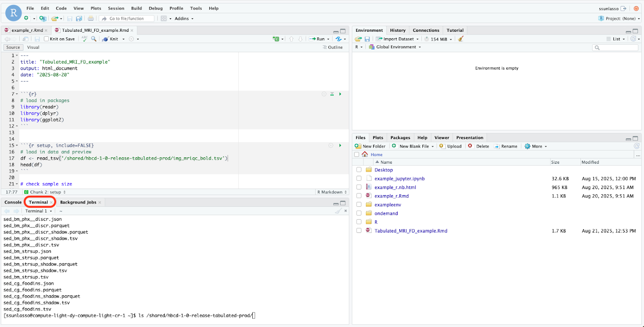Tick the Desktop folder checkbox

tap(359, 170)
